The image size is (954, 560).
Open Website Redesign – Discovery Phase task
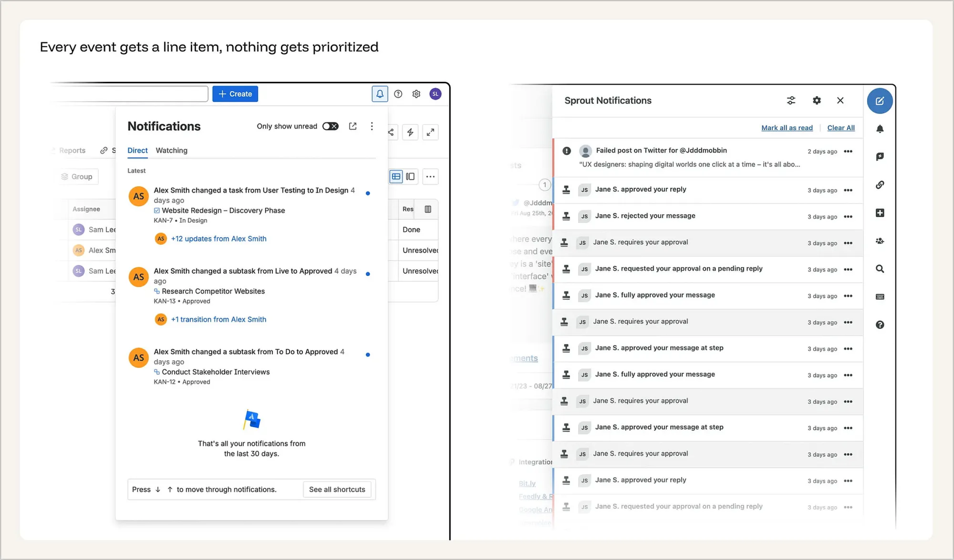pos(223,211)
